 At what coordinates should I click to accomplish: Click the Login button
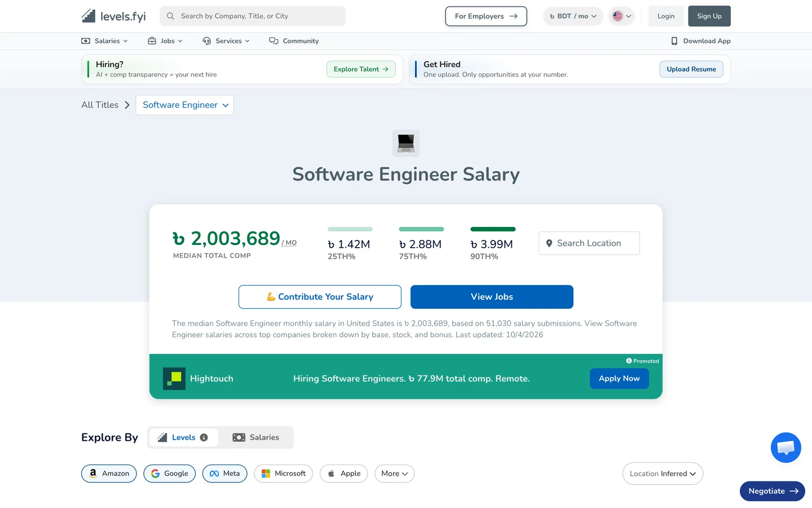pyautogui.click(x=666, y=16)
